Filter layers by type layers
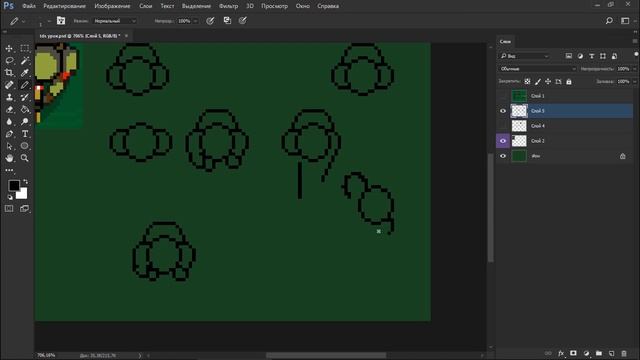The image size is (640, 360). pyautogui.click(x=591, y=56)
